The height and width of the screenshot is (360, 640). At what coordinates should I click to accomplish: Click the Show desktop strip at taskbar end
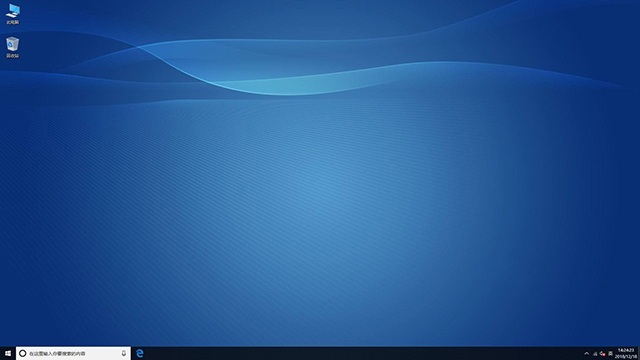pos(639,353)
